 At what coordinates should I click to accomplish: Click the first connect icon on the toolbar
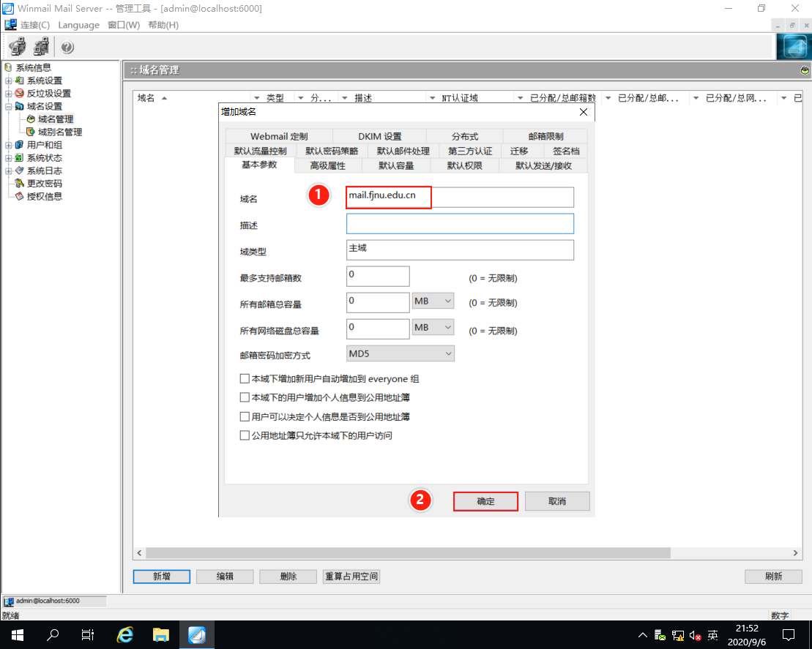pyautogui.click(x=17, y=47)
